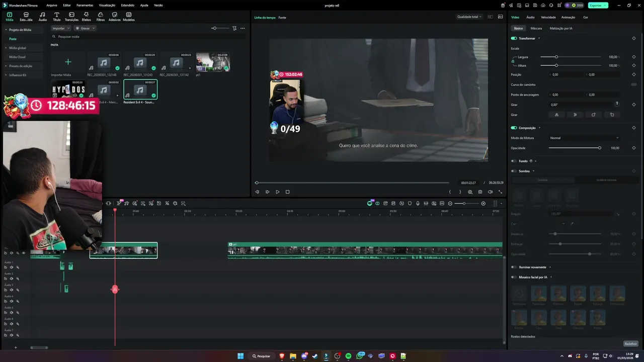Click timeline zoom-in plus icon
The width and height of the screenshot is (644, 362).
tap(484, 203)
